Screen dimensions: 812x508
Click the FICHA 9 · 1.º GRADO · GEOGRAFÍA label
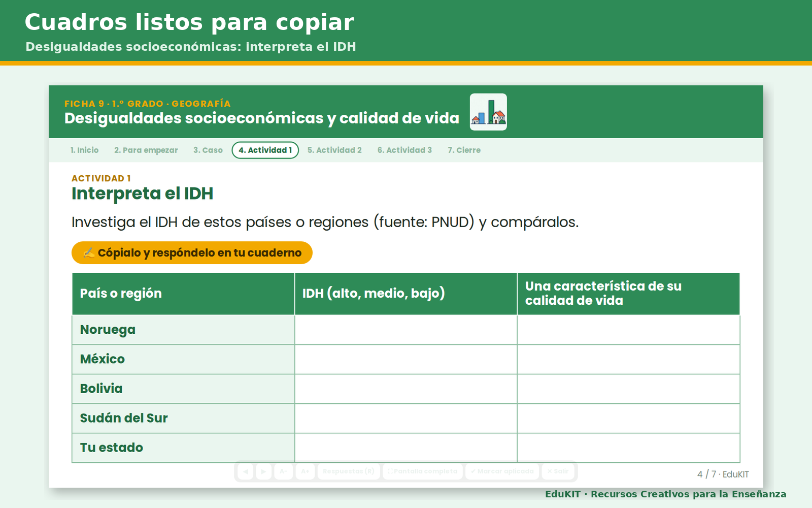coord(147,104)
